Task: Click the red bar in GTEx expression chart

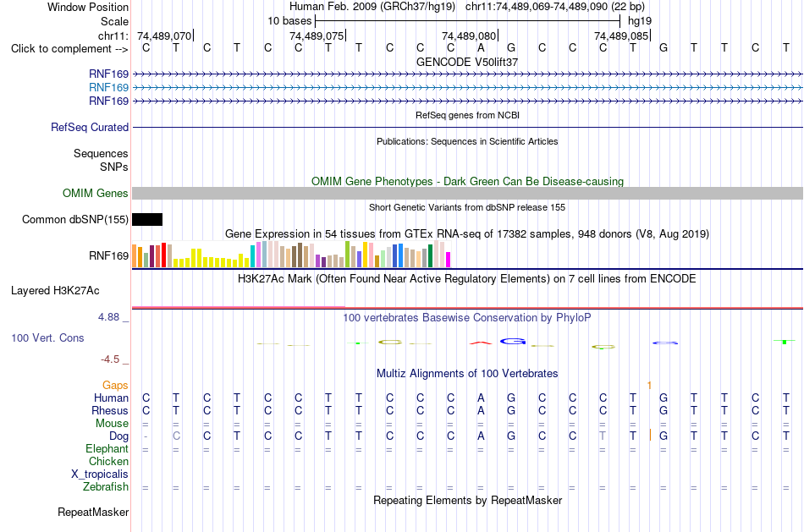Action: click(163, 255)
